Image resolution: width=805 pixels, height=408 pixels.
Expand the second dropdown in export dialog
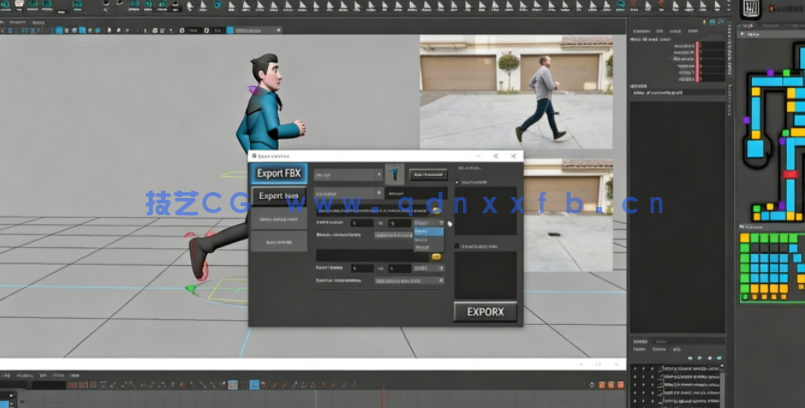click(x=349, y=193)
